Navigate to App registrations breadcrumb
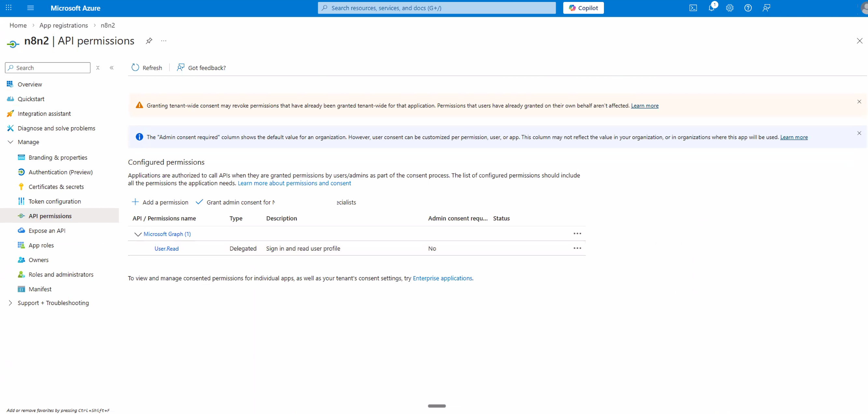This screenshot has width=868, height=414. pos(64,25)
